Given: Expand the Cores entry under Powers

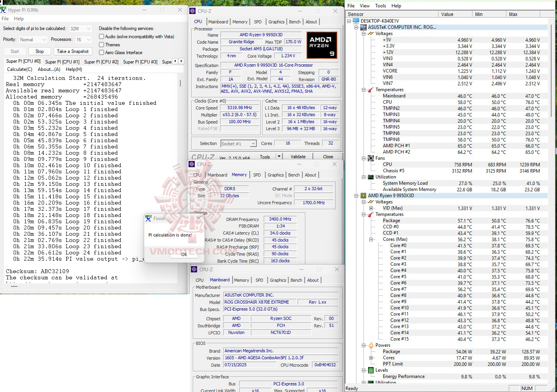Looking at the screenshot, I should click(370, 357).
